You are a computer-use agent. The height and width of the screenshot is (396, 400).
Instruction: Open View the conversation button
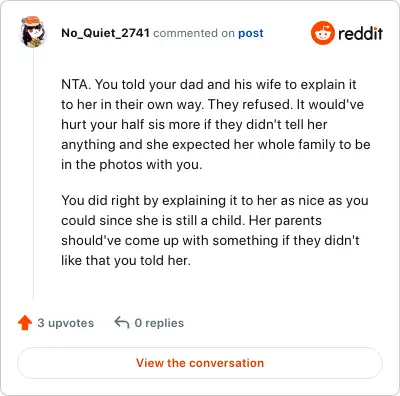pyautogui.click(x=200, y=363)
